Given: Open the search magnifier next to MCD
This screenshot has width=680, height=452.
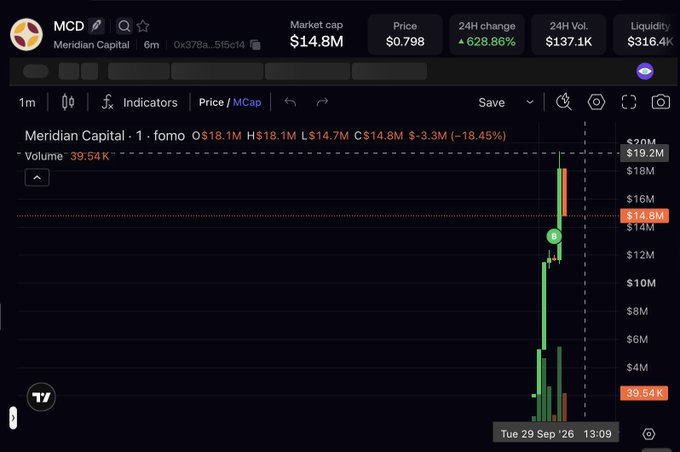Looking at the screenshot, I should (x=124, y=26).
